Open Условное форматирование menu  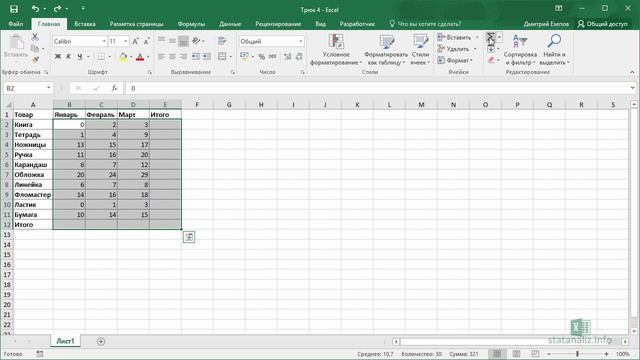(x=336, y=49)
